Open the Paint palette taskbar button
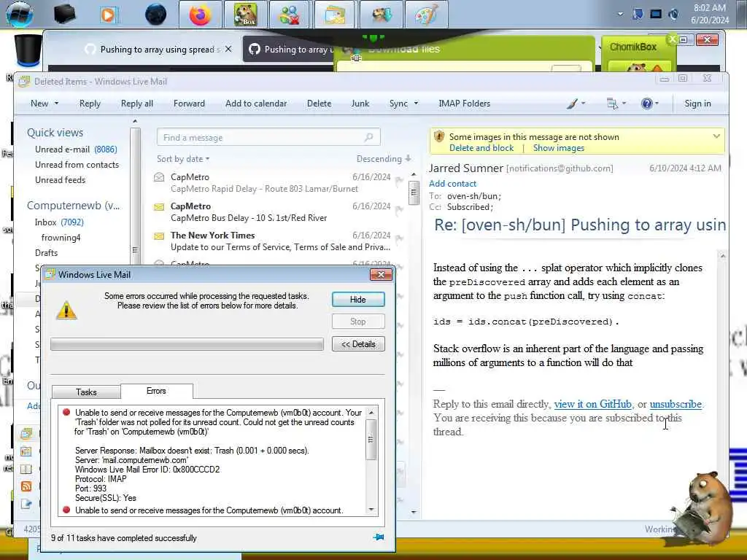Viewport: 747px width, 560px height. [x=426, y=15]
